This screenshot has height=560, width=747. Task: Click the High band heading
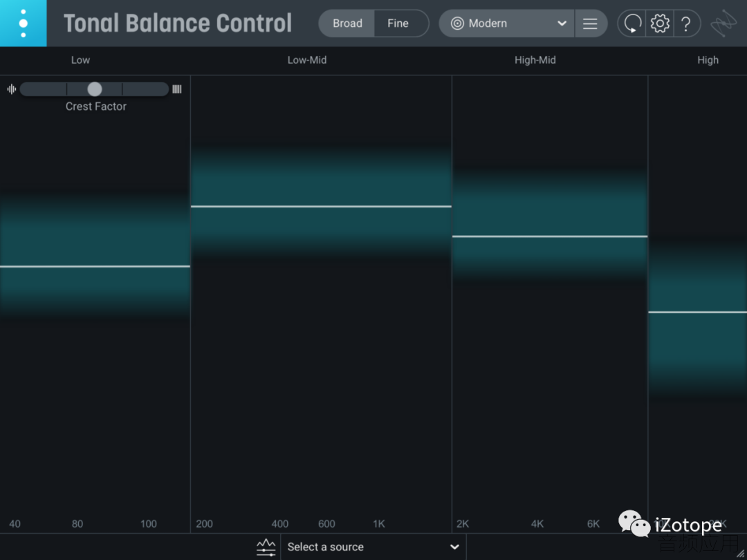click(708, 60)
